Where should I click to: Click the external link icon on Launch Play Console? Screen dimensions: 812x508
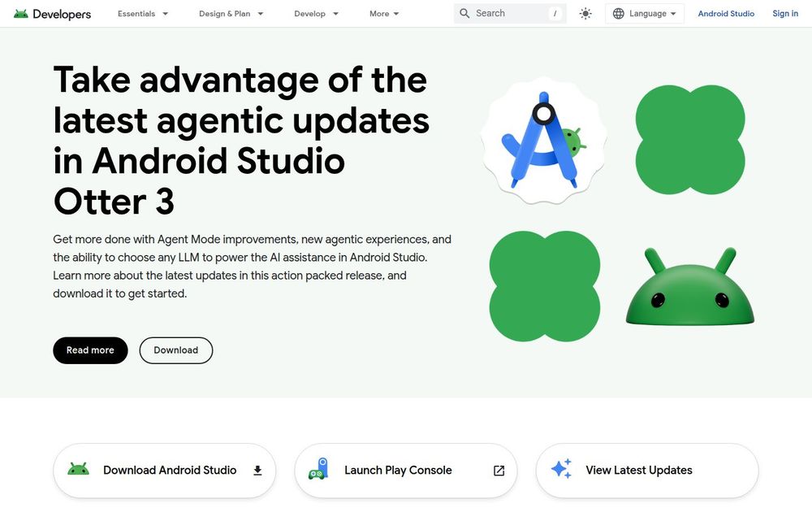tap(499, 470)
